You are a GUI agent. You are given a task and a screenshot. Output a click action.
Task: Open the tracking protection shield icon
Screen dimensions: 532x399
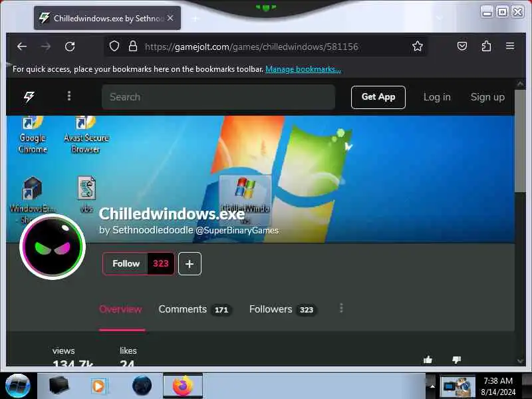114,46
